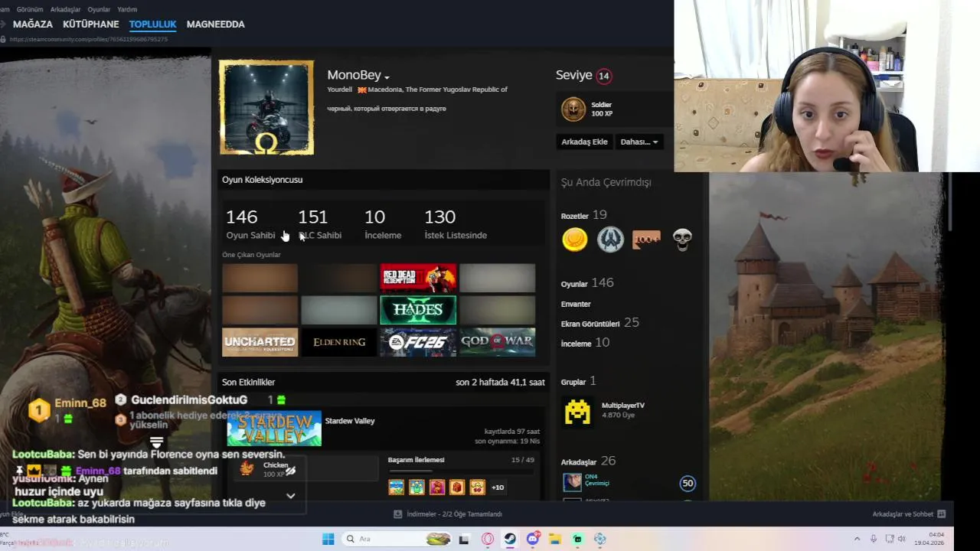Viewport: 980px width, 551px height.
Task: Open friend ON4's avatar
Action: tap(573, 481)
